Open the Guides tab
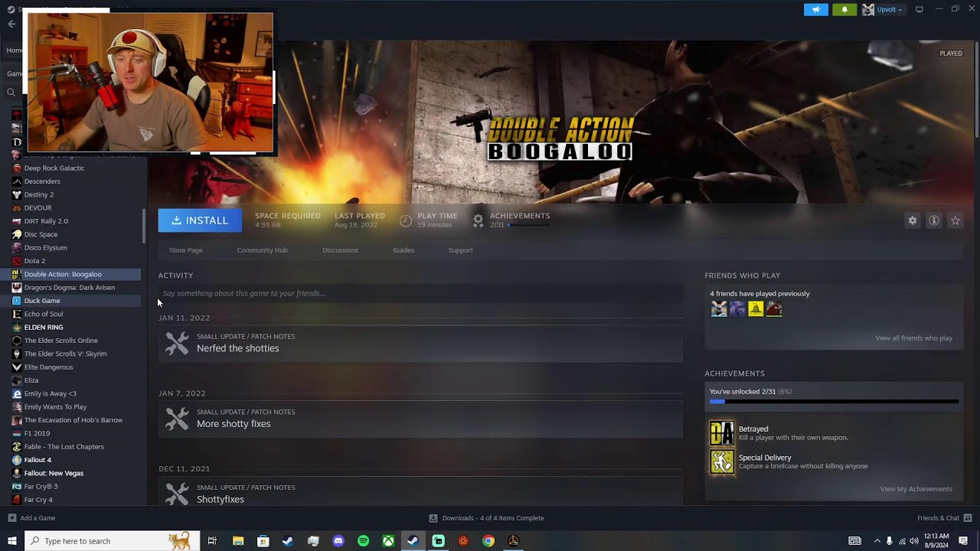The height and width of the screenshot is (551, 980). click(x=403, y=250)
